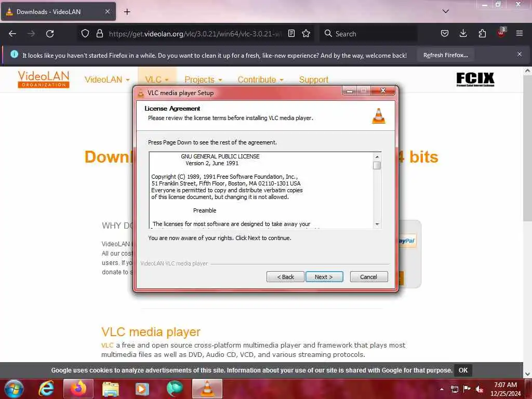Click the VLC cone icon in setup header
Image resolution: width=532 pixels, height=399 pixels.
pyautogui.click(x=379, y=116)
